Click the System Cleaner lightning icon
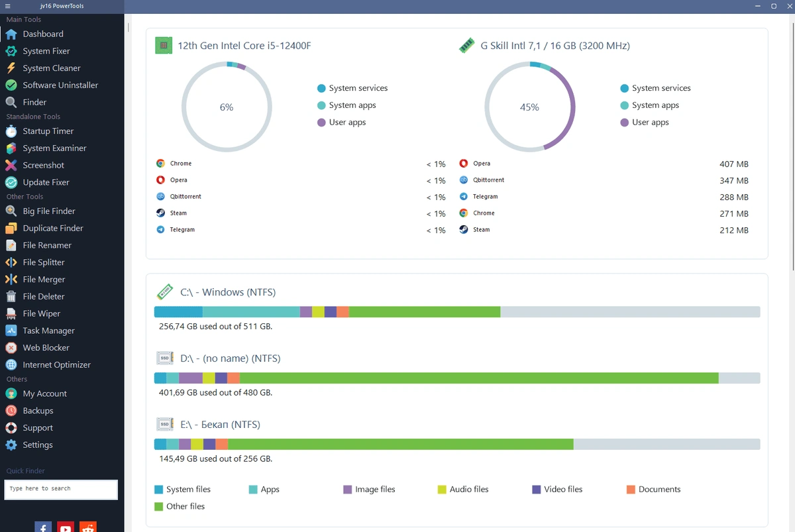The height and width of the screenshot is (532, 795). click(x=11, y=68)
